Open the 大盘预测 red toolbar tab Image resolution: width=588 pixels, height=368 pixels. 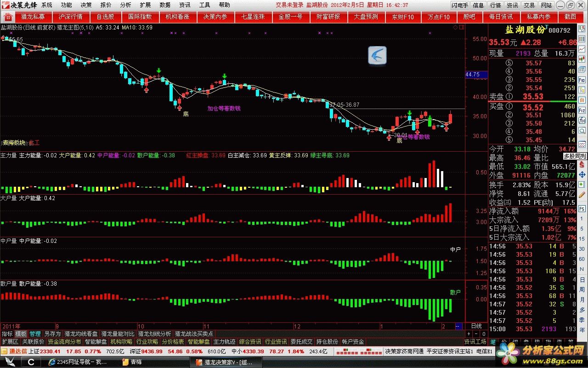pyautogui.click(x=366, y=17)
